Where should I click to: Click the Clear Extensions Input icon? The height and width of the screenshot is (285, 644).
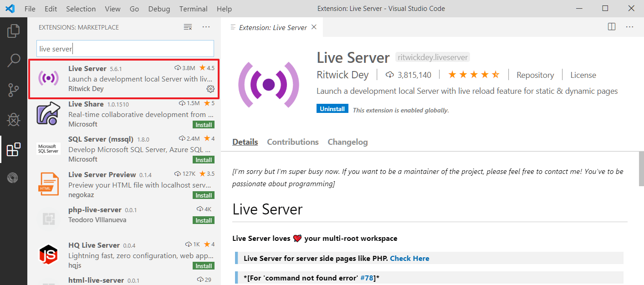coord(188,27)
